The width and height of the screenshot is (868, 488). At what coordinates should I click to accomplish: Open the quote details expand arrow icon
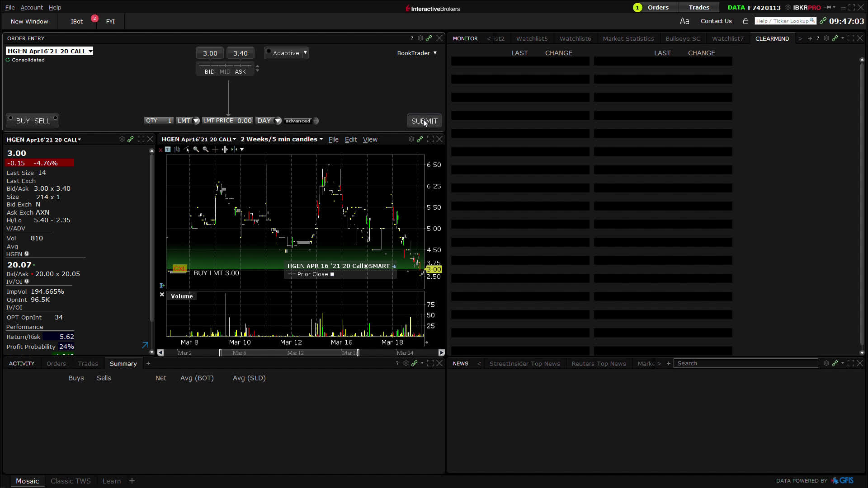point(145,345)
